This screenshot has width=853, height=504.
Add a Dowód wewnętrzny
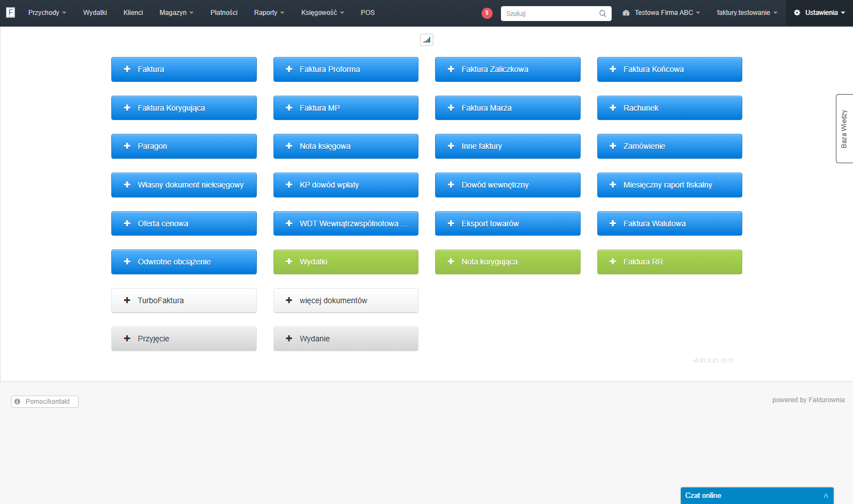[508, 185]
